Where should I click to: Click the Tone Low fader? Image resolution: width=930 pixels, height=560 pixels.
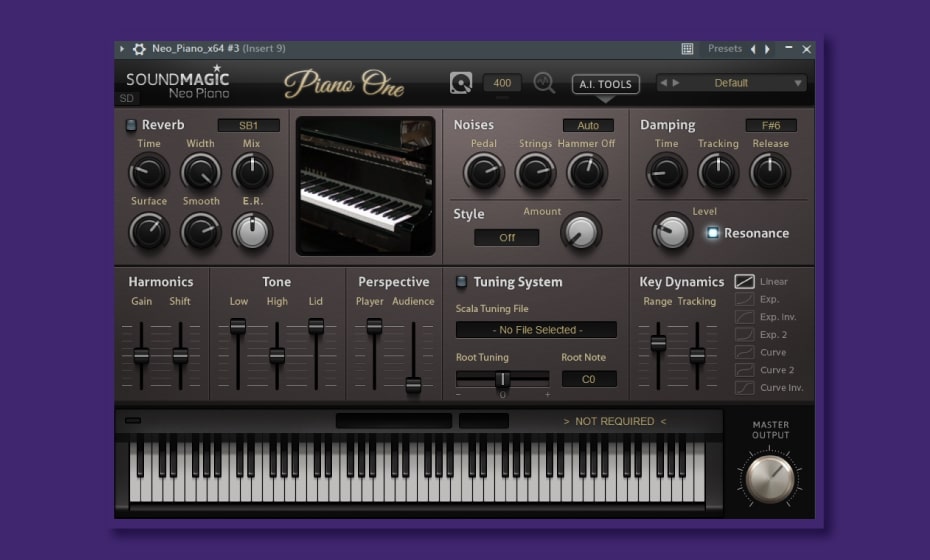pos(238,326)
